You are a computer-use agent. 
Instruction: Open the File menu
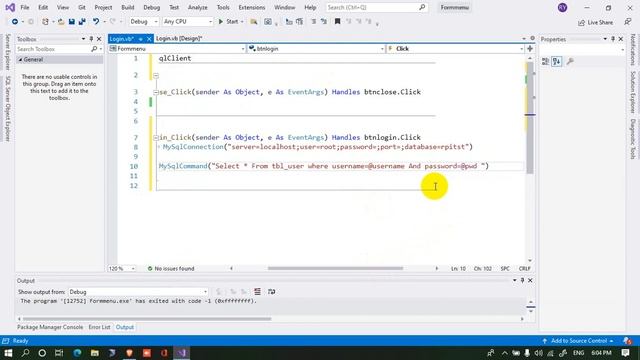(x=25, y=7)
